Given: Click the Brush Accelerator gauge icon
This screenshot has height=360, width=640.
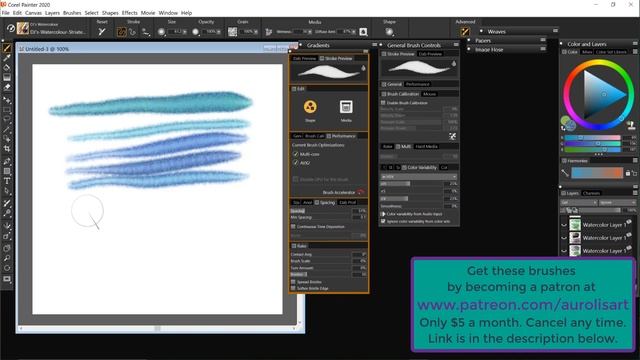Looking at the screenshot, I should [361, 192].
